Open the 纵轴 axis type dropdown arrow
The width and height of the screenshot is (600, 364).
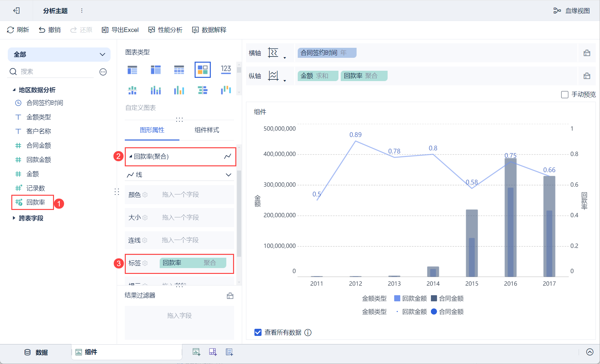coord(284,80)
